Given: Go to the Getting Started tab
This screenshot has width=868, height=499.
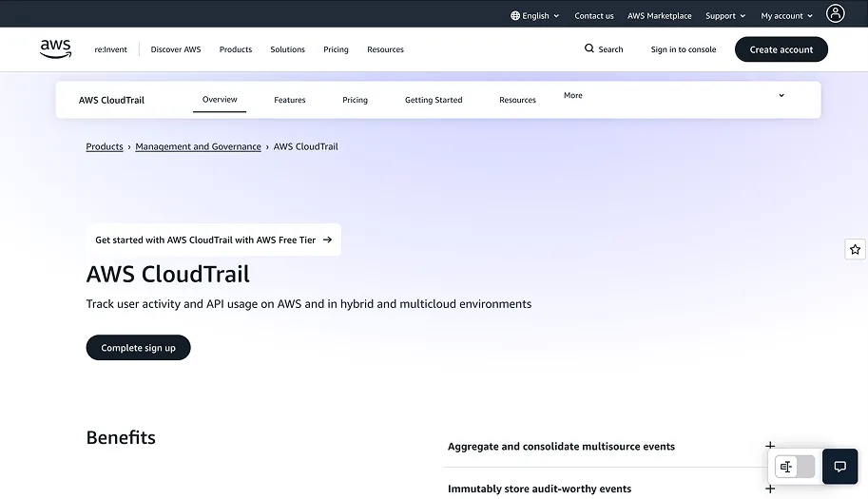Looking at the screenshot, I should [434, 100].
